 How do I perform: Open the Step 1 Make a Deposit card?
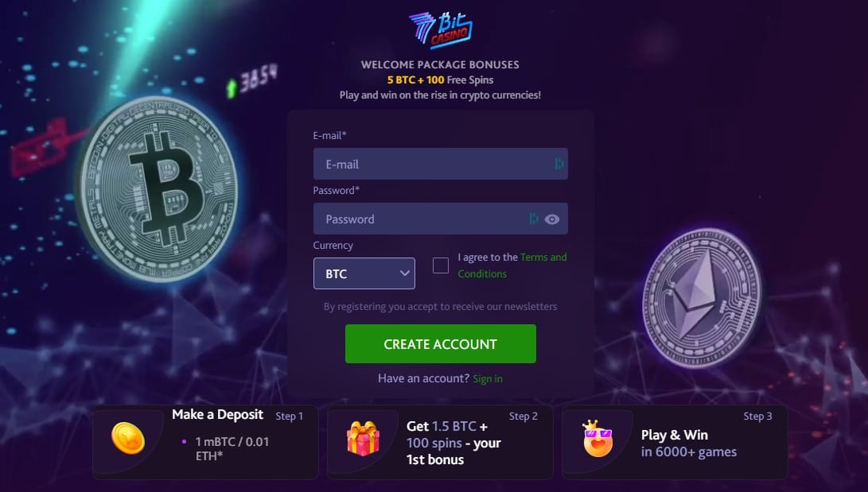pos(205,442)
